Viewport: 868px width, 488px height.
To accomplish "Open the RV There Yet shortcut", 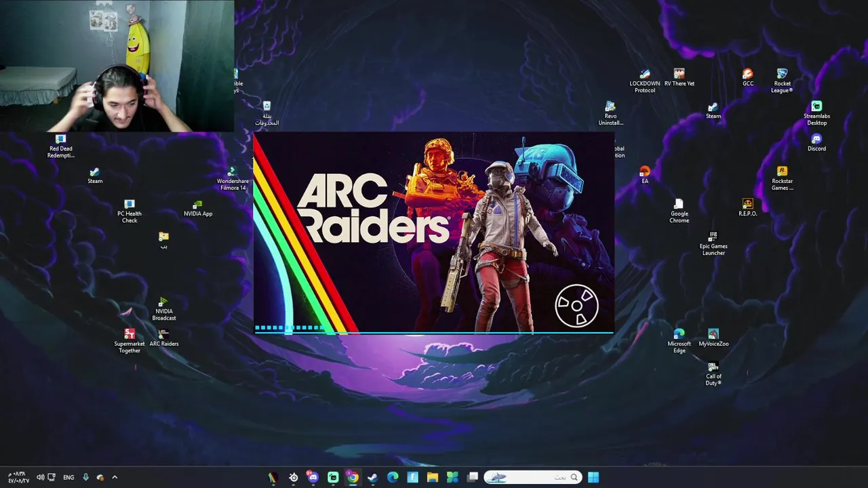I will 679,78.
